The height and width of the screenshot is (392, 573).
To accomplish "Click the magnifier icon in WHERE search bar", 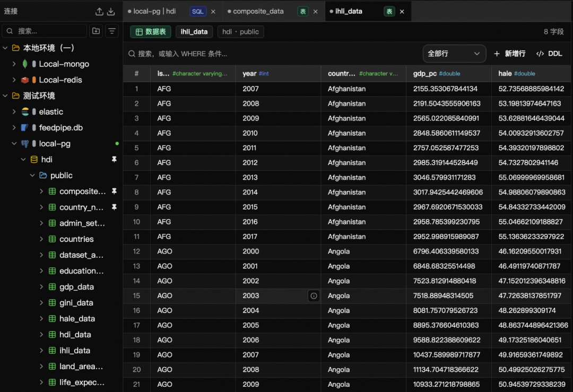I will pos(132,54).
